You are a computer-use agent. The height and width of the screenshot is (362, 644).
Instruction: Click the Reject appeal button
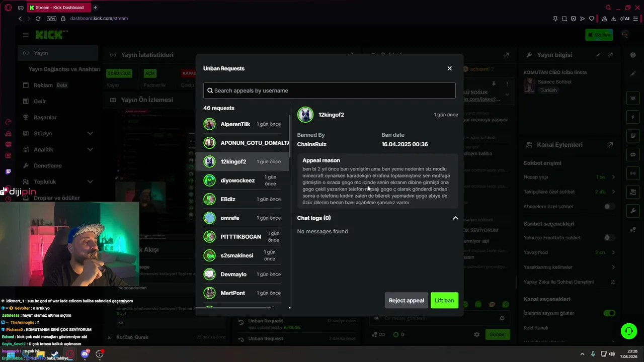pyautogui.click(x=407, y=301)
